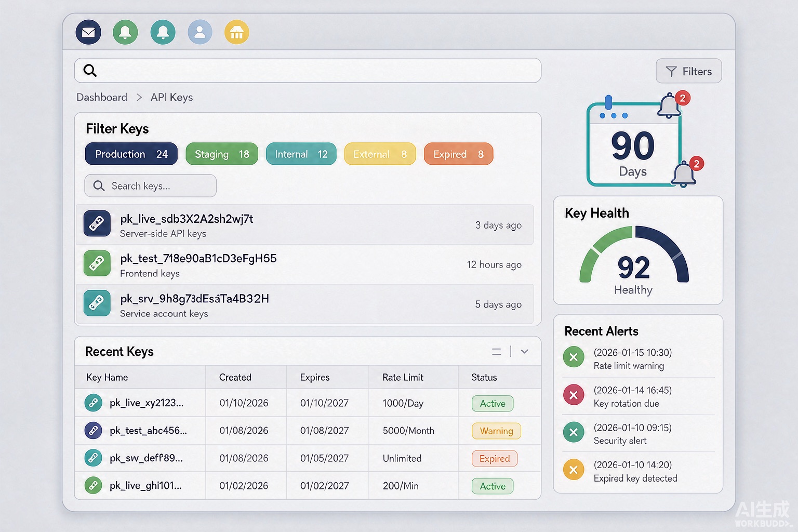This screenshot has height=532, width=798.
Task: Click the top search input field
Action: tap(308, 71)
